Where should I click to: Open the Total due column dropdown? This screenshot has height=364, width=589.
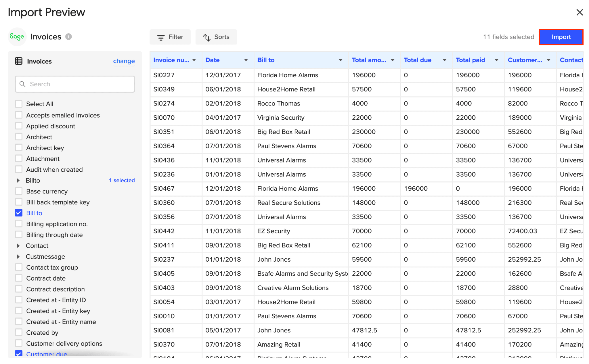pyautogui.click(x=444, y=60)
